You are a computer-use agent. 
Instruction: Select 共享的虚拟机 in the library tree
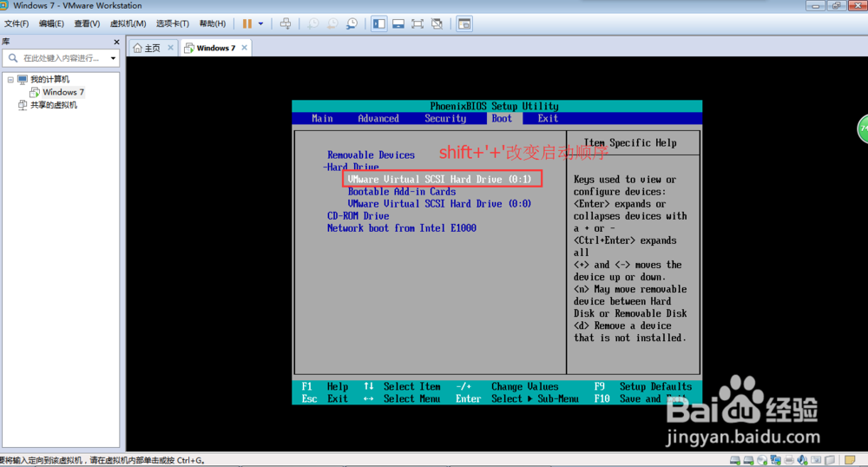(53, 105)
